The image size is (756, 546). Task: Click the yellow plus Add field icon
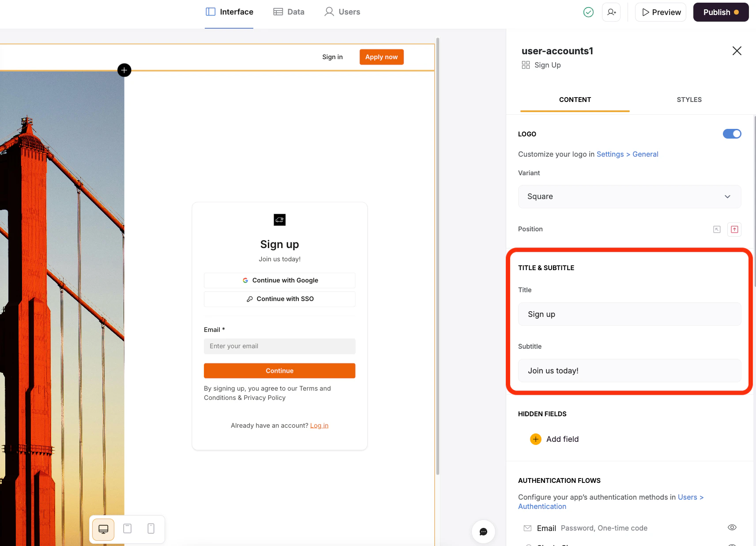[x=535, y=439]
